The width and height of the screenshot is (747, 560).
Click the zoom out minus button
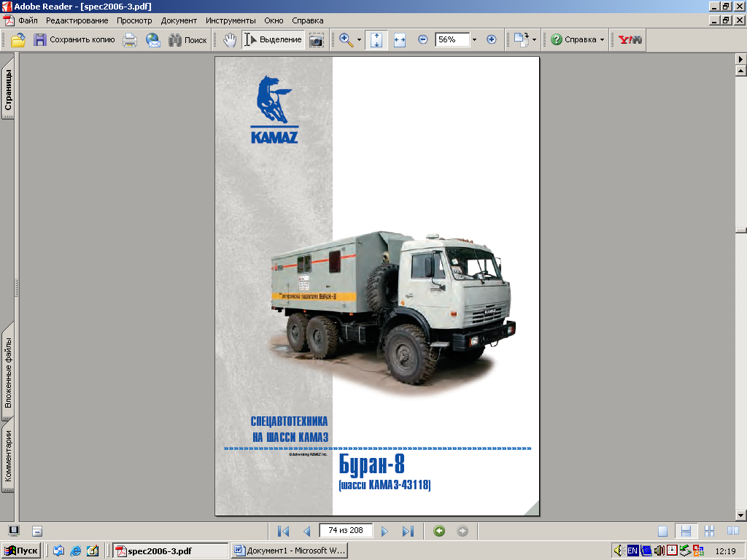[422, 39]
